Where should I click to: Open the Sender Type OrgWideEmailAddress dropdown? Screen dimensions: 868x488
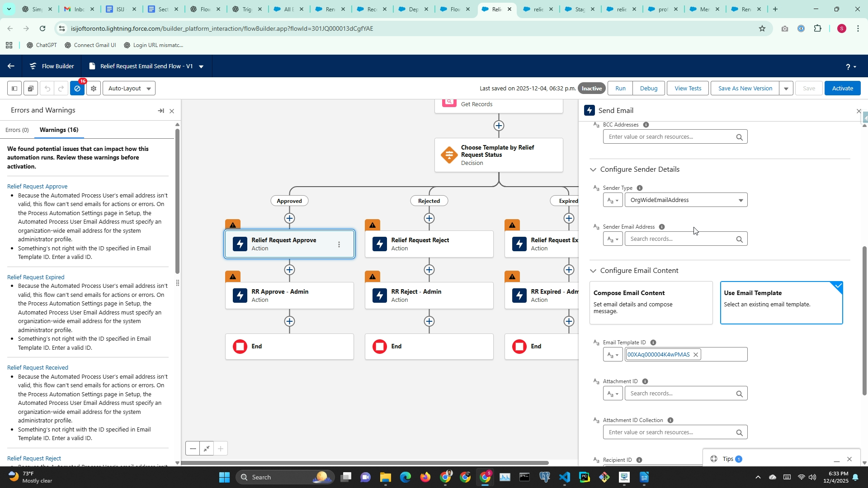[x=686, y=200]
